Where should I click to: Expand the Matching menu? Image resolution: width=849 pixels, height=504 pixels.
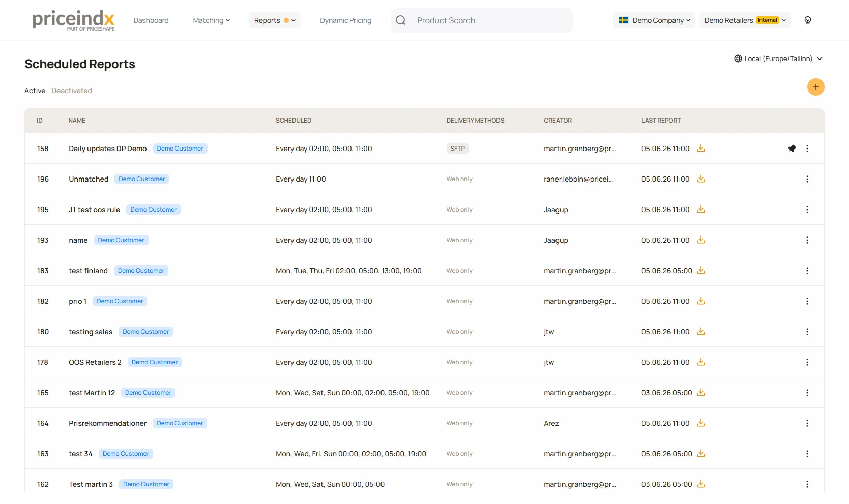click(211, 20)
